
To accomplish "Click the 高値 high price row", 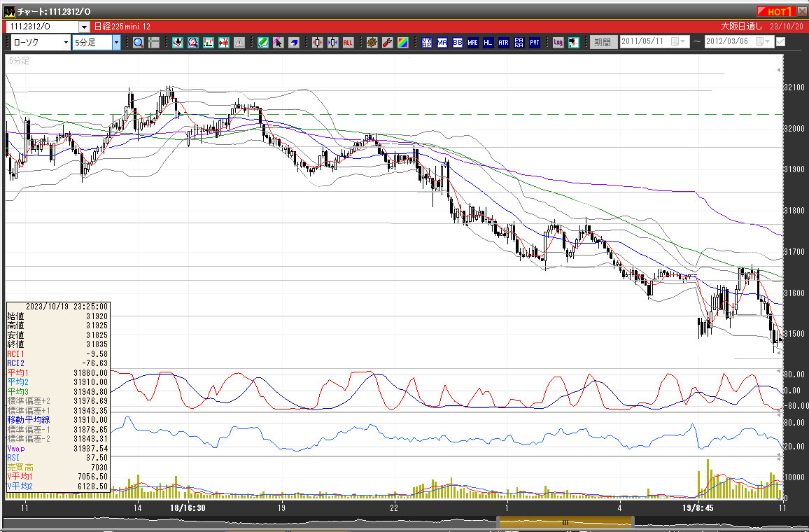I will [x=58, y=325].
